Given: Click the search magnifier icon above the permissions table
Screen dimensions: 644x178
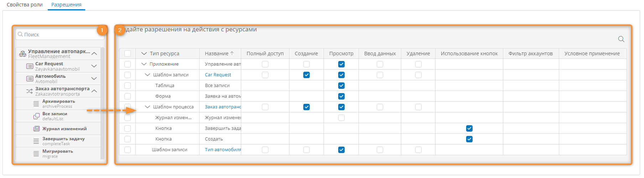Looking at the screenshot, I should (x=621, y=39).
